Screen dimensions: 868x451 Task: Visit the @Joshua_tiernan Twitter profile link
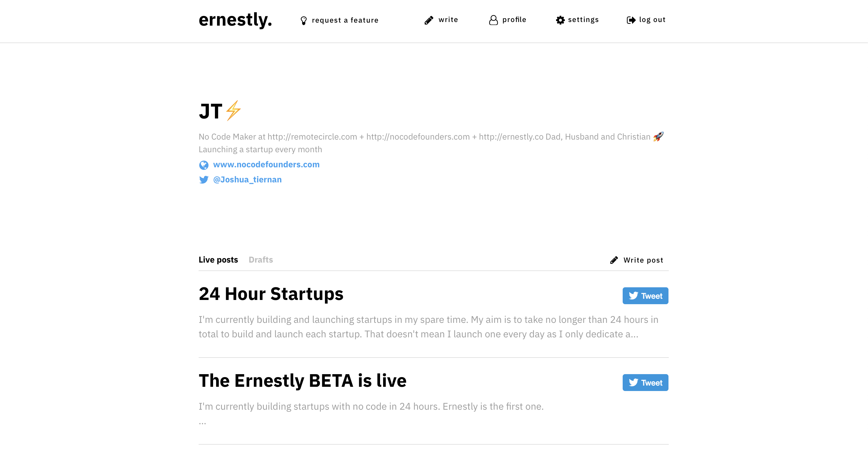(x=247, y=180)
